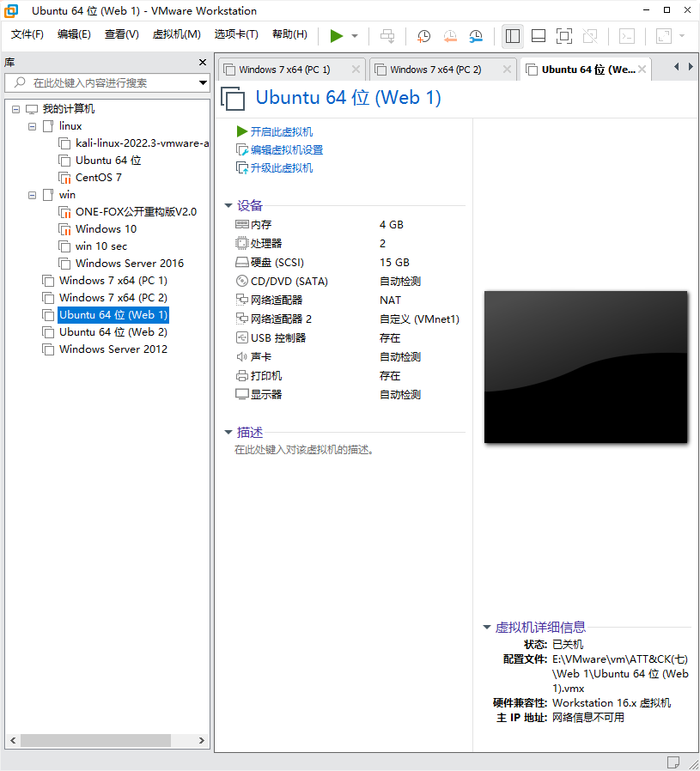Collapse the 设备 section
Viewport: 700px width, 771px height.
(228, 205)
